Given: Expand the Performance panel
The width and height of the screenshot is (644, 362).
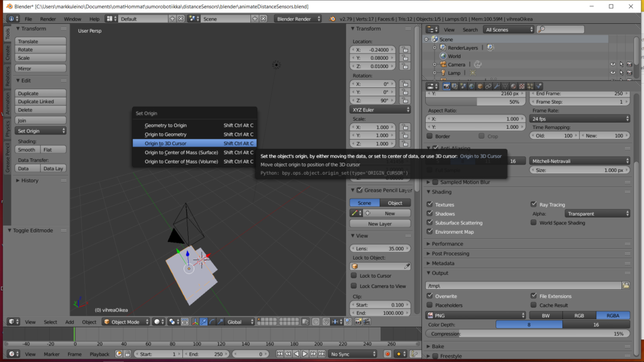Looking at the screenshot, I should 447,244.
